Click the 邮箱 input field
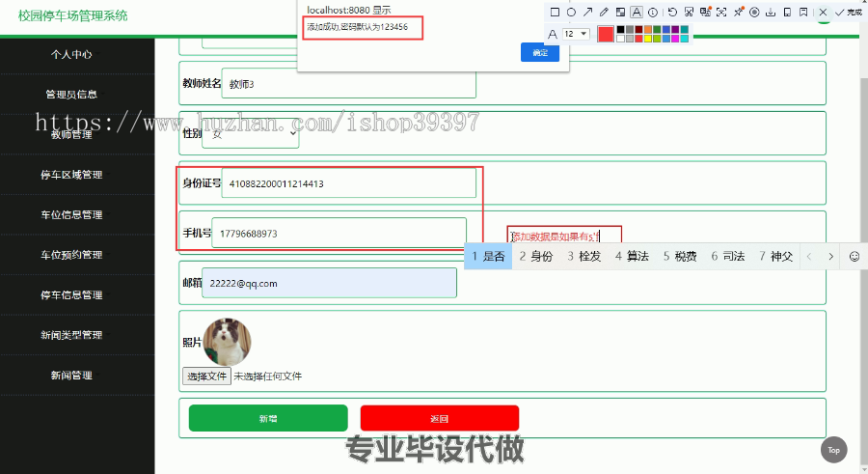 click(x=330, y=283)
